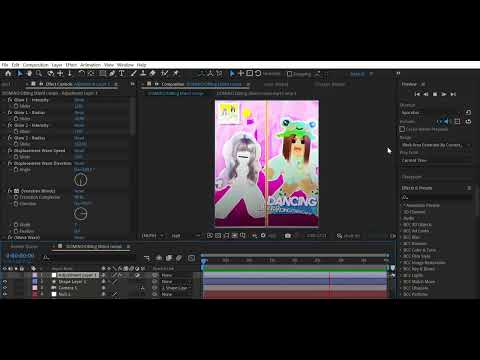This screenshot has height=360, width=480.
Task: Toggle the Snapping checkbox
Action: pyautogui.click(x=289, y=74)
